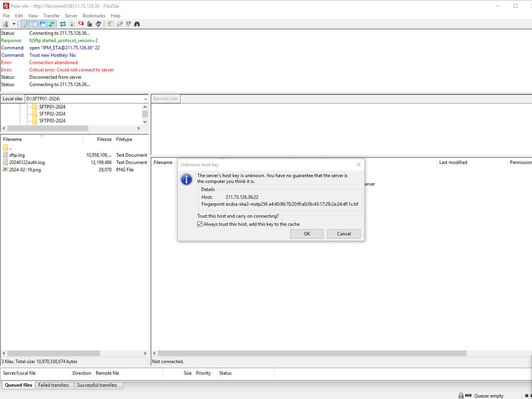Image resolution: width=532 pixels, height=399 pixels.
Task: Click Cancel in Unknown host key dialog
Action: click(344, 234)
